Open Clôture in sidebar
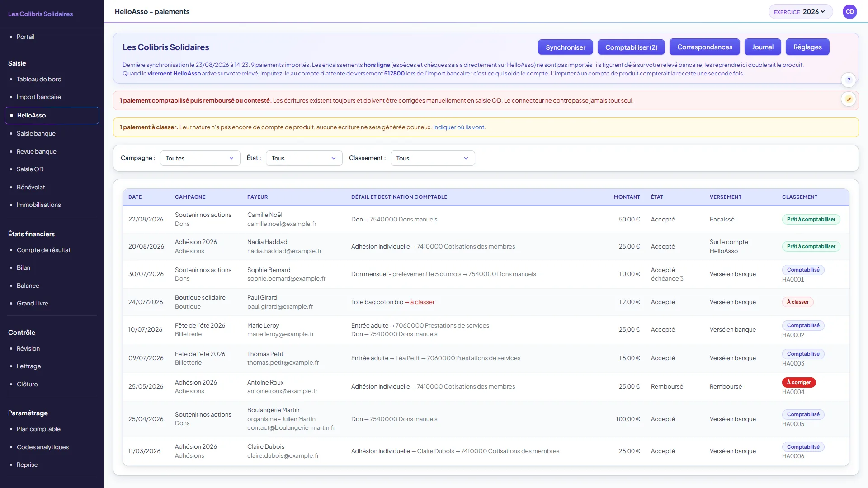Viewport: 868px width, 488px height. click(27, 384)
